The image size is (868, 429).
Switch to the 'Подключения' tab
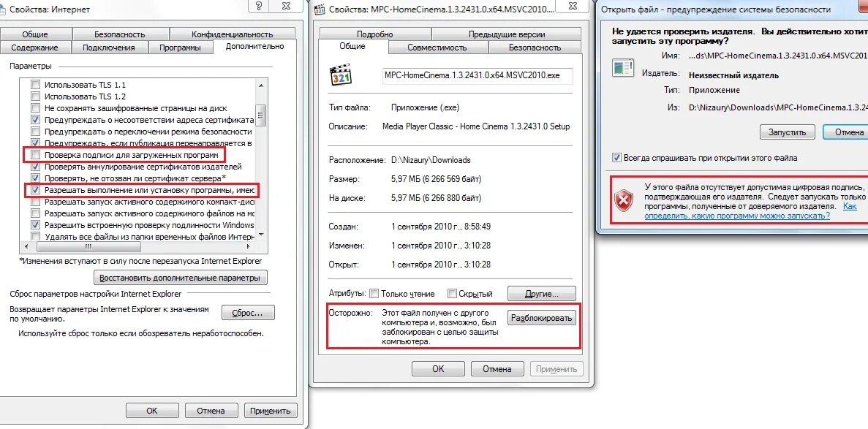[108, 48]
